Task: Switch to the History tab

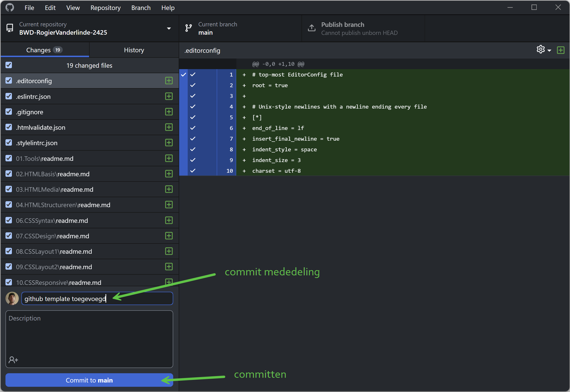Action: [134, 50]
